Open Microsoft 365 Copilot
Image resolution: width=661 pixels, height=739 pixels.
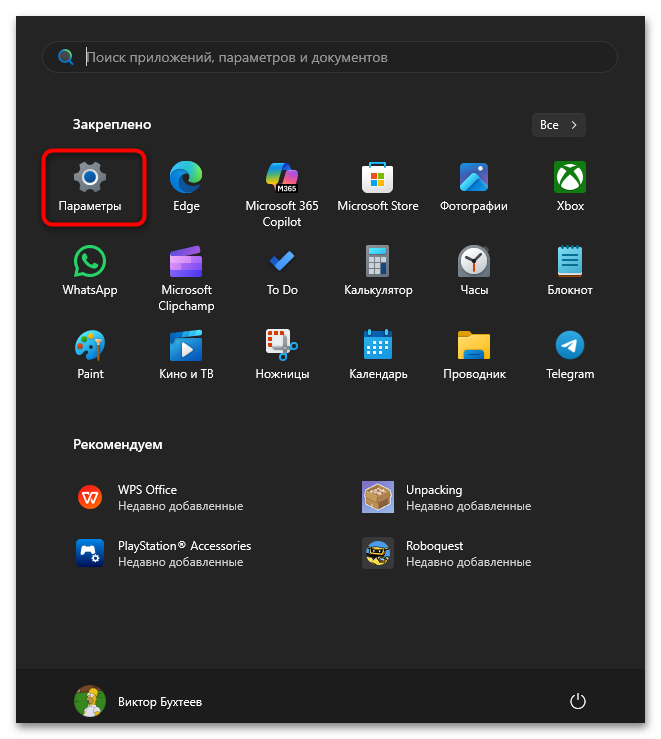click(x=282, y=194)
